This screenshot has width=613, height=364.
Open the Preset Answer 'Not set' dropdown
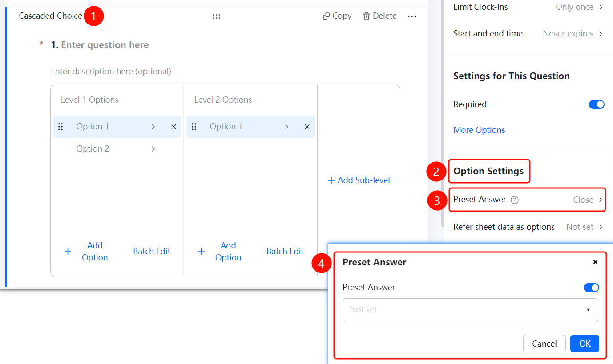[471, 310]
